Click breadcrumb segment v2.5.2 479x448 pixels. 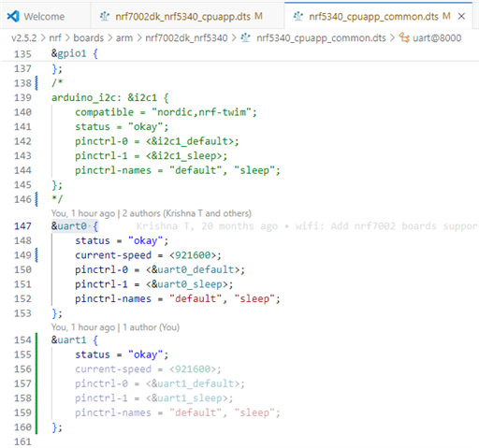point(24,38)
